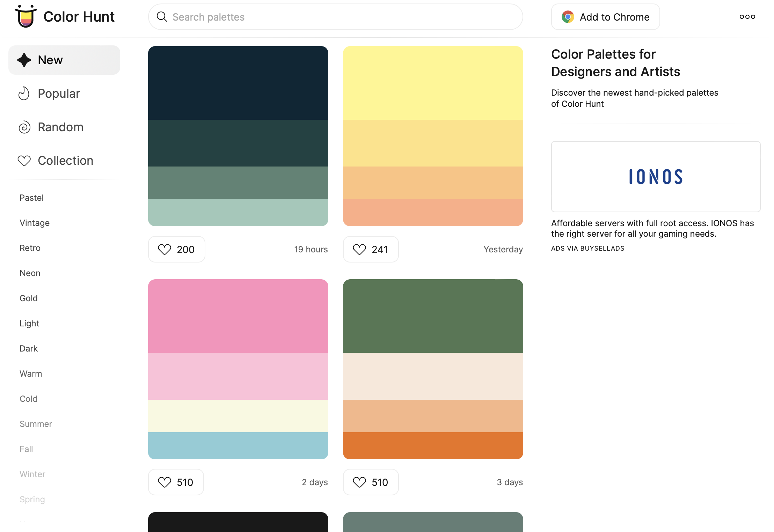Filter by Neon tag
This screenshot has width=774, height=532.
click(30, 273)
